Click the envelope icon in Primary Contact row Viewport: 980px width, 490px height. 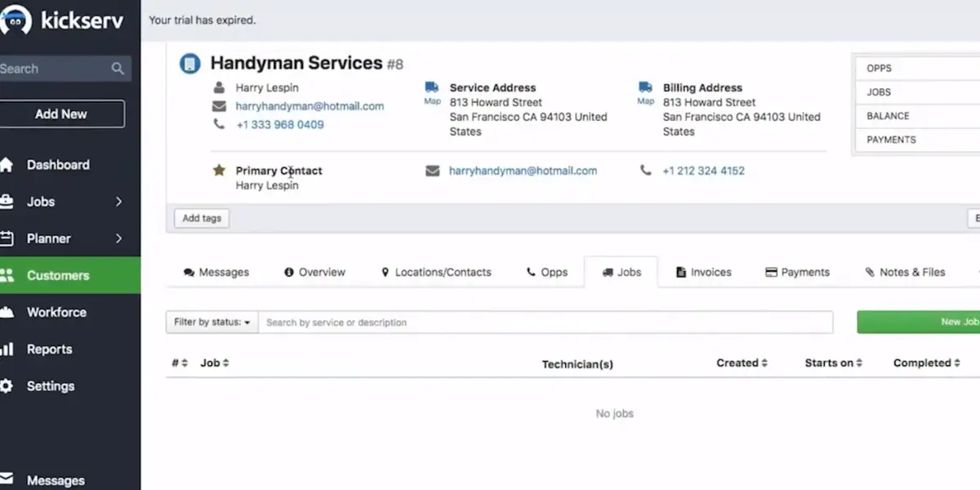pos(433,171)
